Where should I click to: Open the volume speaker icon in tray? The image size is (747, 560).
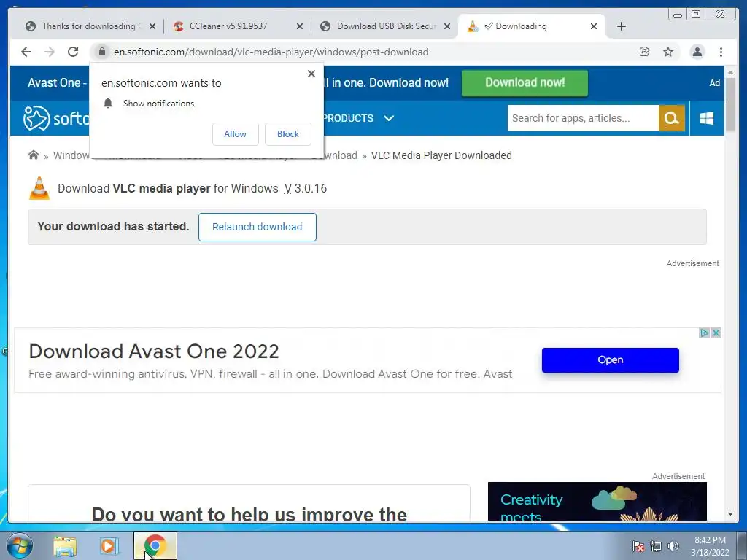coord(673,546)
